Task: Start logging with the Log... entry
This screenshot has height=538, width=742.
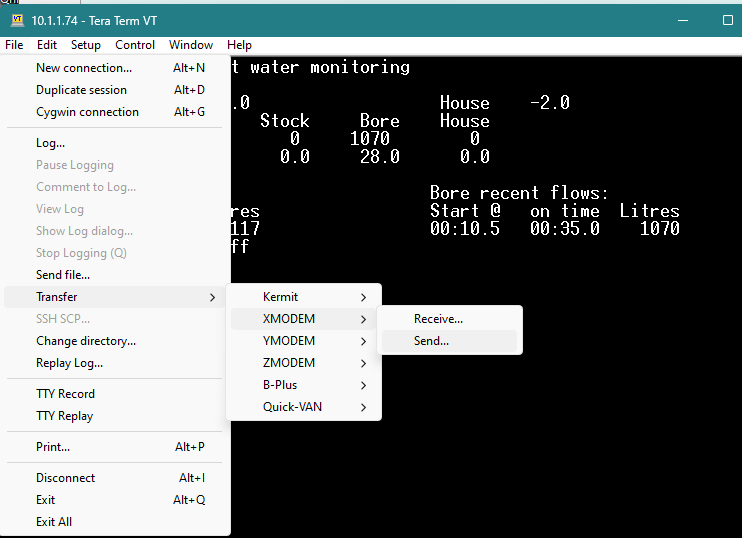Action: [50, 143]
